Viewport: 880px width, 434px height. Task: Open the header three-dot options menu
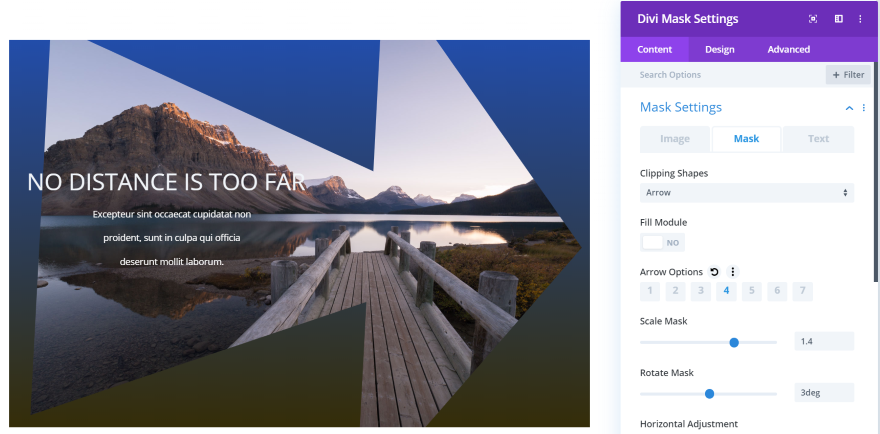click(x=860, y=19)
